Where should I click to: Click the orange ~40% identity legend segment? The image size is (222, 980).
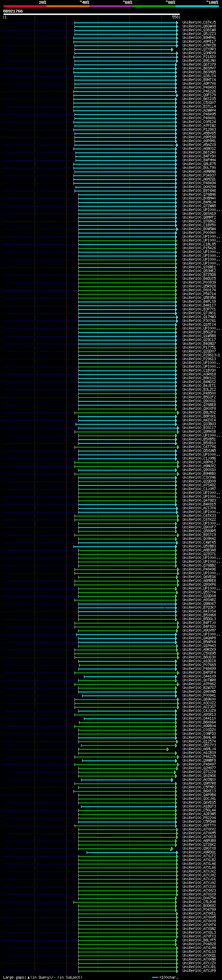point(68,6)
